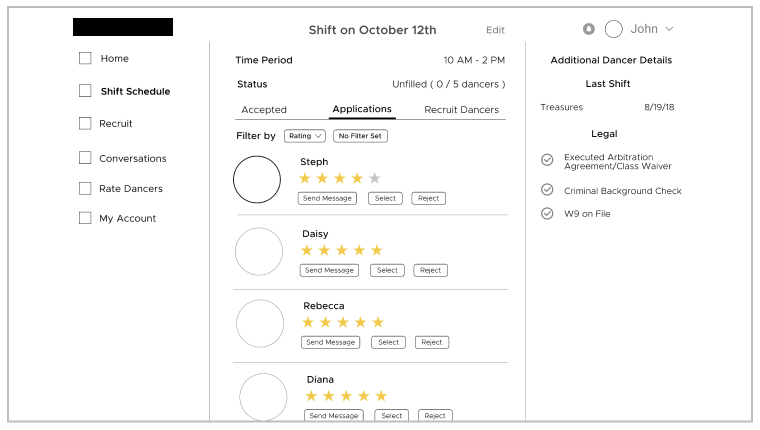Image resolution: width=760 pixels, height=430 pixels.
Task: Click Steph's fifth rating star
Action: tap(375, 178)
